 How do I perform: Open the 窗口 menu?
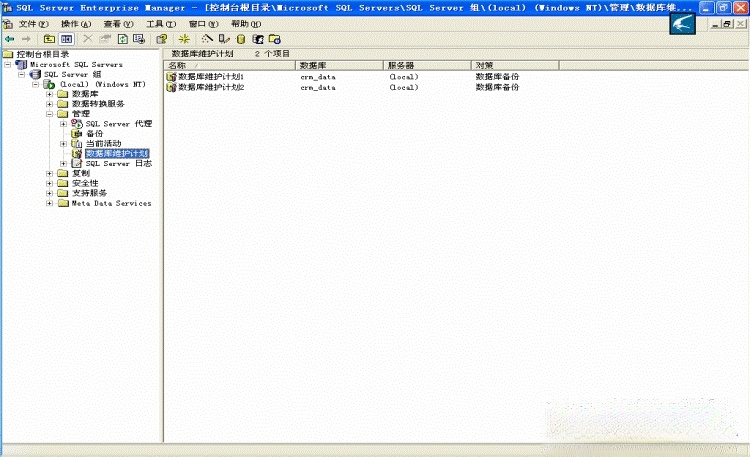pyautogui.click(x=204, y=23)
